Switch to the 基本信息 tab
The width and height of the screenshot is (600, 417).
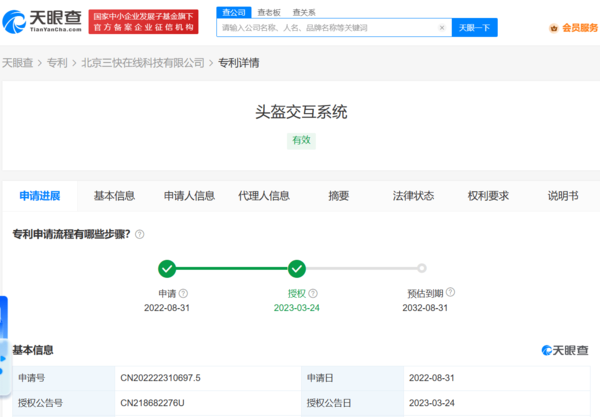(x=114, y=196)
